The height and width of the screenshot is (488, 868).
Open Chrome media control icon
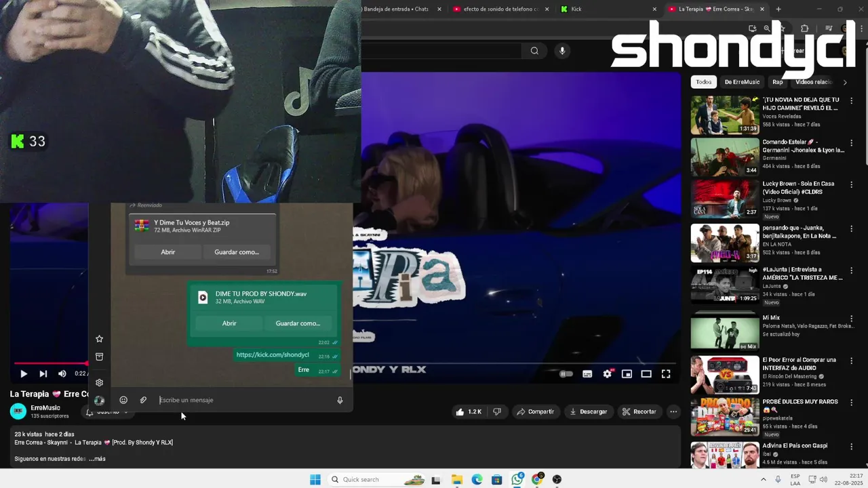click(x=829, y=28)
